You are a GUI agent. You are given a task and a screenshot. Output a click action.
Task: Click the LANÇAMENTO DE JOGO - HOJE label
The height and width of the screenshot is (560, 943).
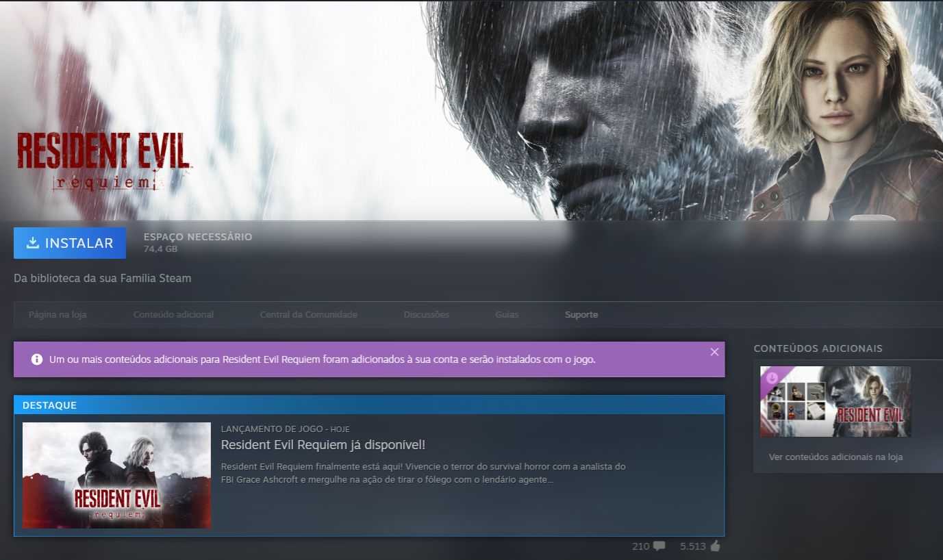pyautogui.click(x=285, y=429)
